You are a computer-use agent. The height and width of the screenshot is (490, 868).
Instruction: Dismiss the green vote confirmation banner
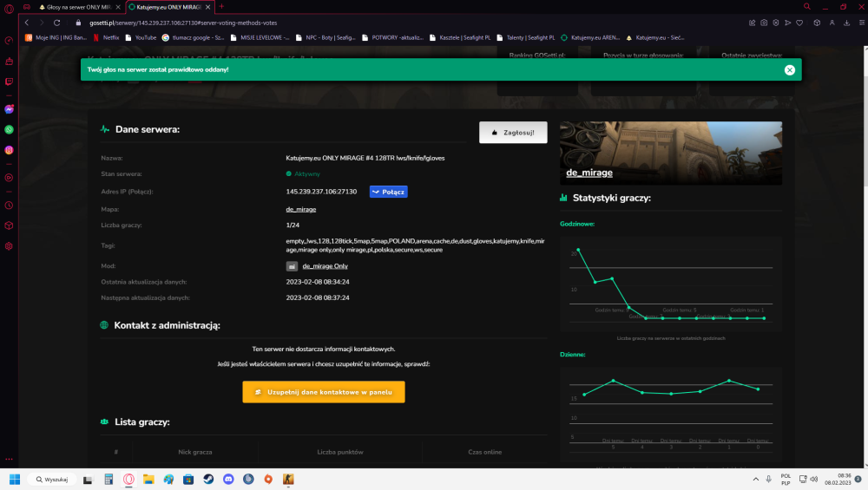789,69
